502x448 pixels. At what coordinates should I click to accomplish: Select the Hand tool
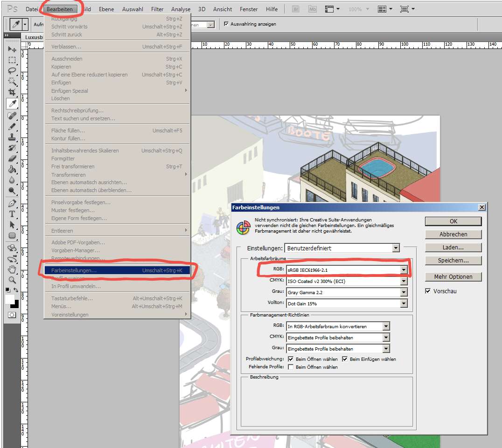(12, 269)
